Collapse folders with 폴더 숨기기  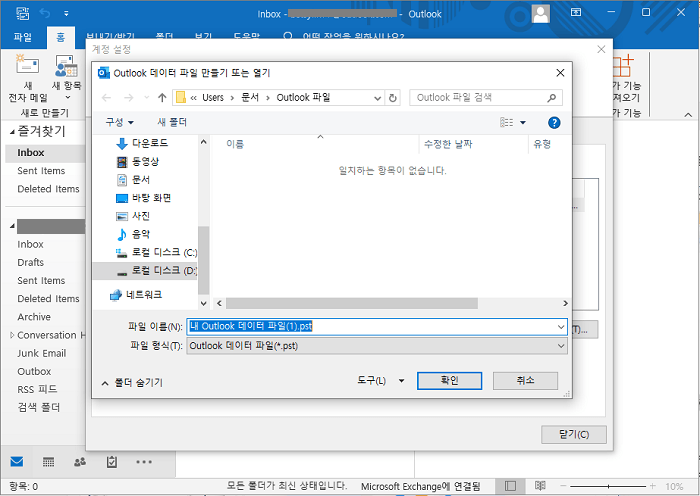click(x=133, y=383)
